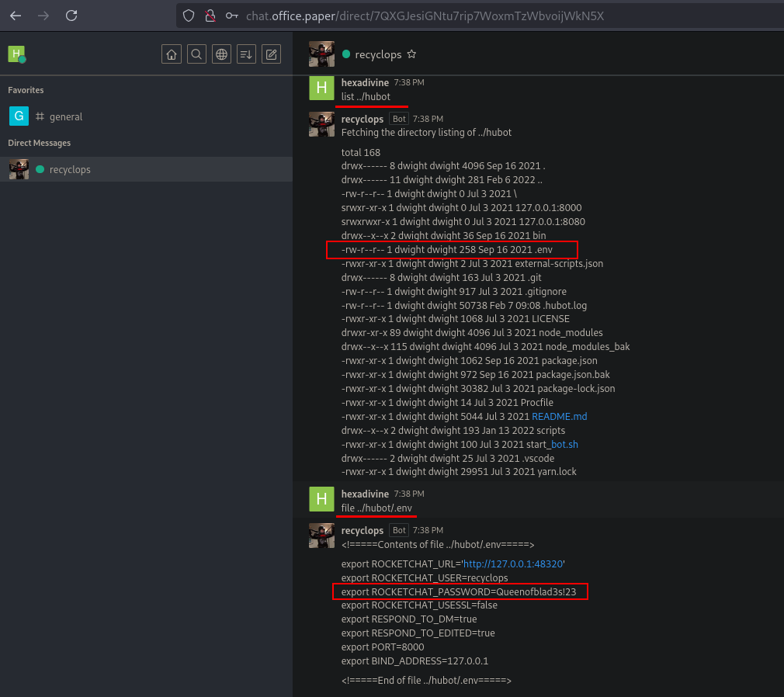Click the recyclops avatar on .env contents reply
Viewport: 784px width, 697px height.
[321, 536]
